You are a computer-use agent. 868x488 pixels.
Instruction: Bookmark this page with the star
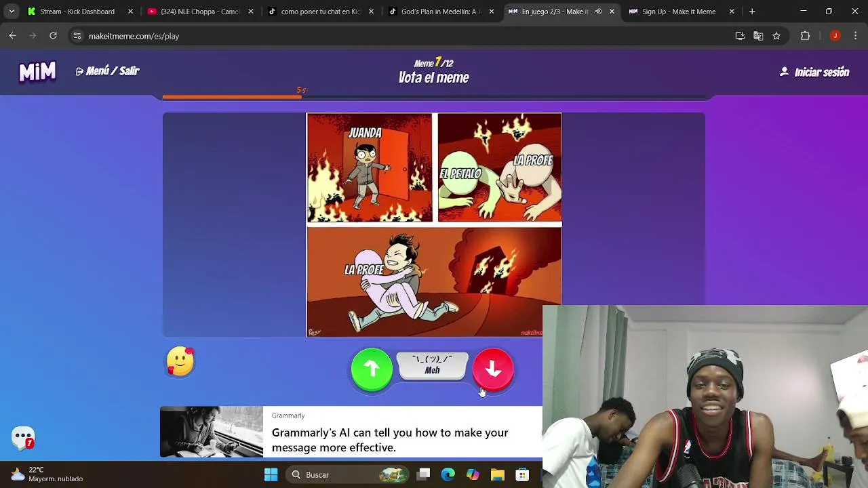pyautogui.click(x=776, y=36)
